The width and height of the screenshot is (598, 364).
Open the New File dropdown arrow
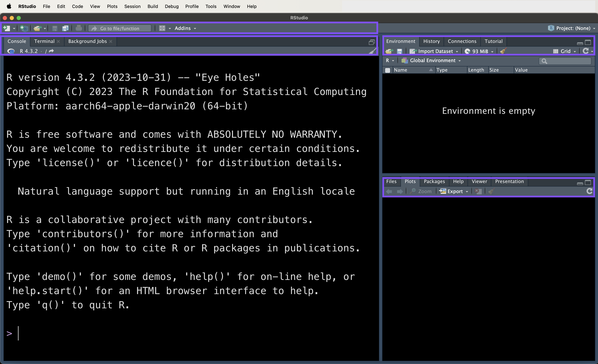coord(14,29)
